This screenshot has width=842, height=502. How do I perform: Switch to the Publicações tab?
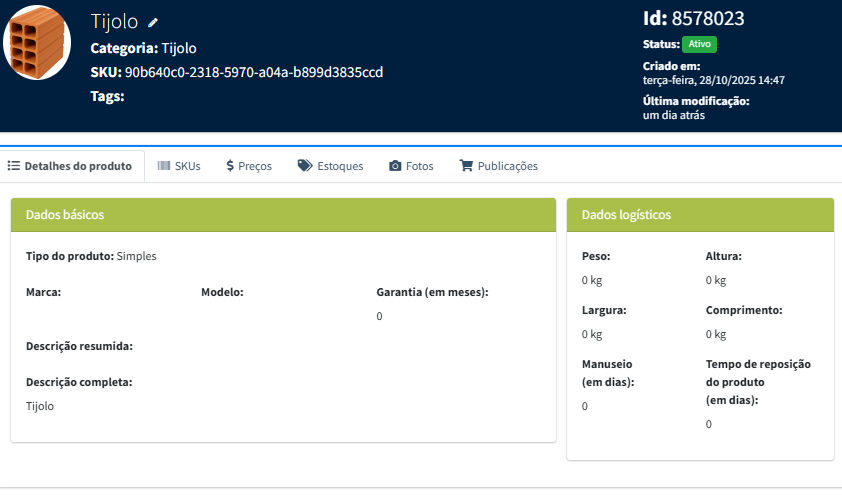[x=498, y=166]
